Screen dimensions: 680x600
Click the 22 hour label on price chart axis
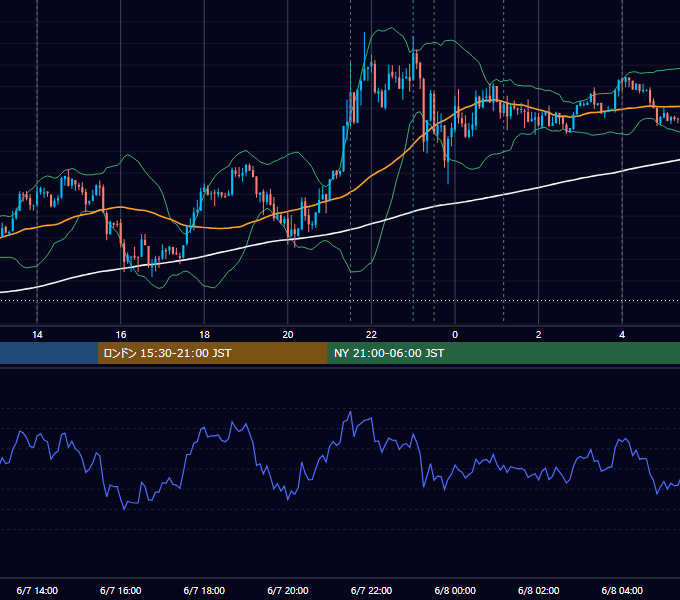[371, 335]
